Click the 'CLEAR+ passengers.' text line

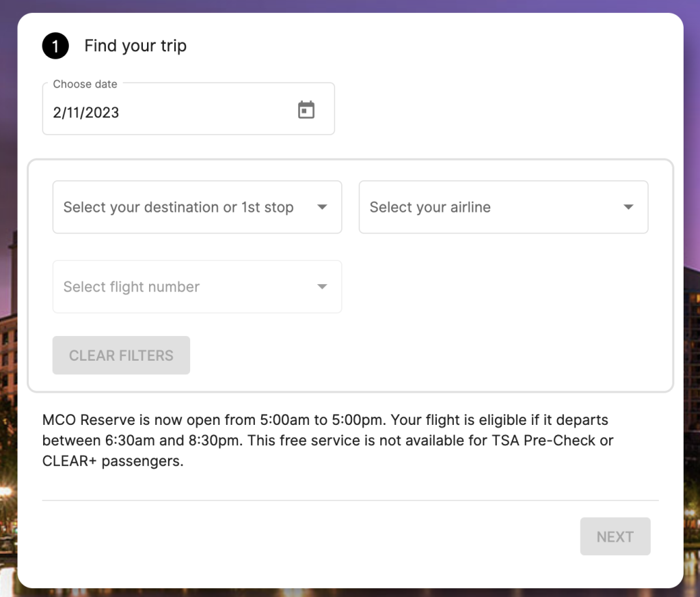click(113, 461)
